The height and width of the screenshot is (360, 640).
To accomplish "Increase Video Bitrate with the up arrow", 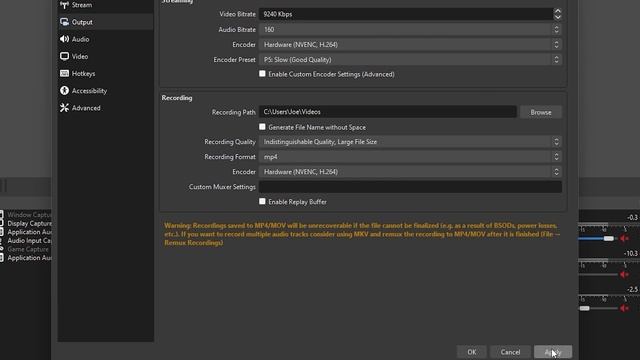I will click(558, 11).
